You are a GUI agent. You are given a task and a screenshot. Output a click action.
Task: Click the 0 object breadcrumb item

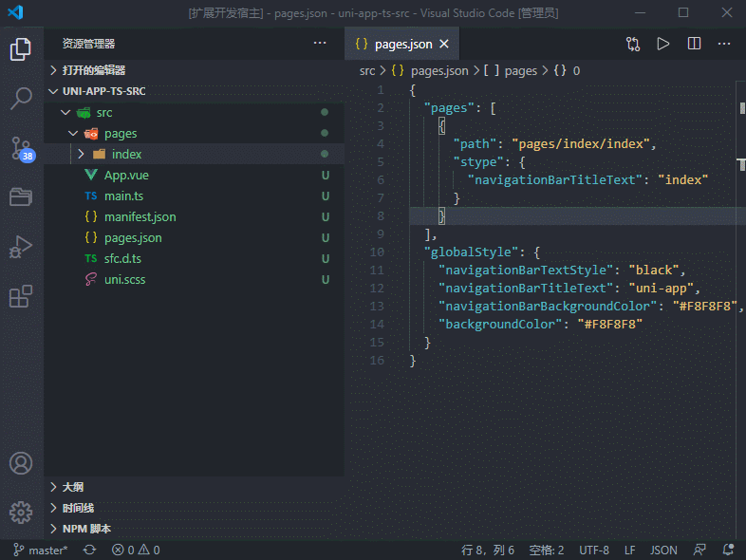(x=567, y=71)
